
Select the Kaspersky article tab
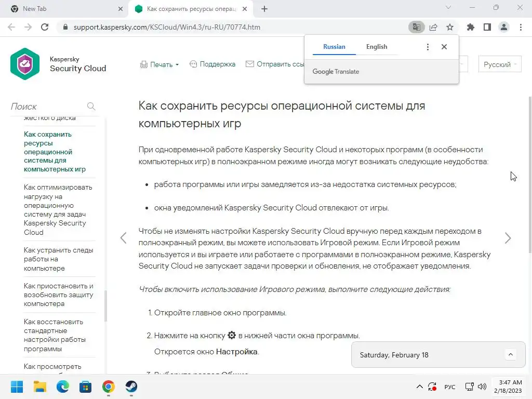[x=190, y=9]
